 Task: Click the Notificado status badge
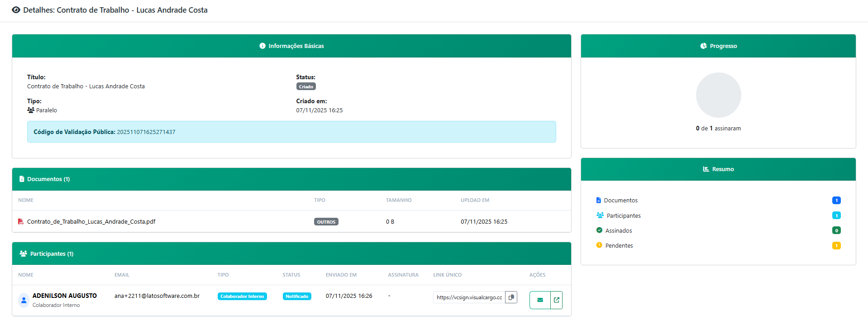(297, 297)
